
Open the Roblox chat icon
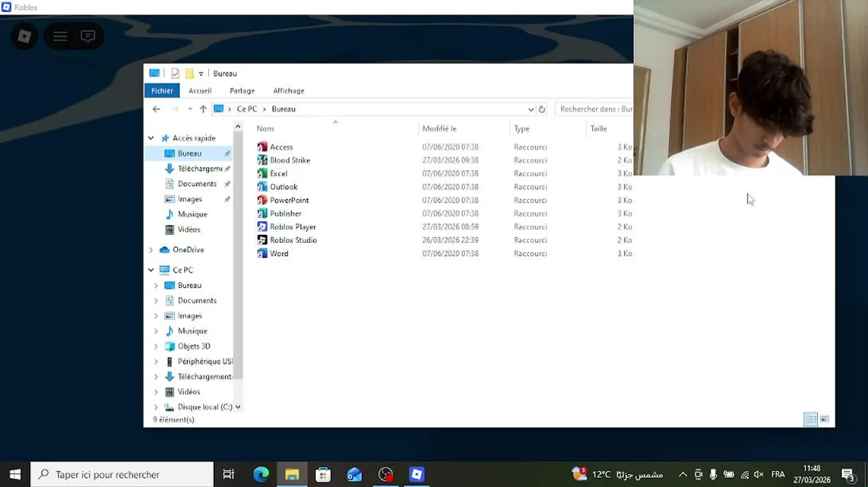(x=88, y=37)
